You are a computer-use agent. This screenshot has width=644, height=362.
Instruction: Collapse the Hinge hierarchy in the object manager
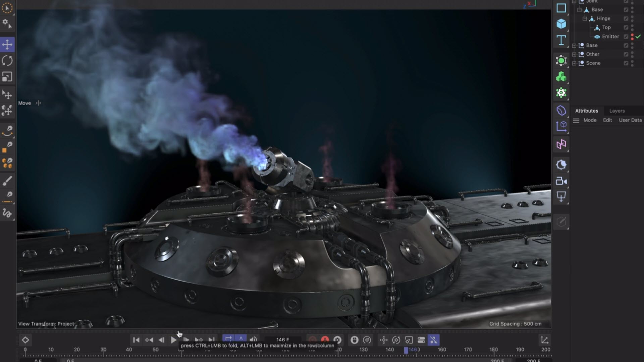pos(584,18)
